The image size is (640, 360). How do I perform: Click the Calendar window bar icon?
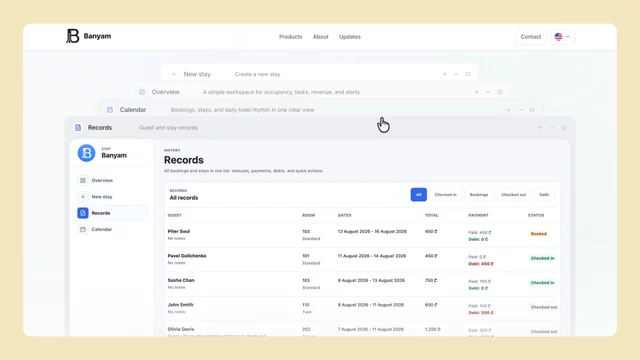click(110, 109)
